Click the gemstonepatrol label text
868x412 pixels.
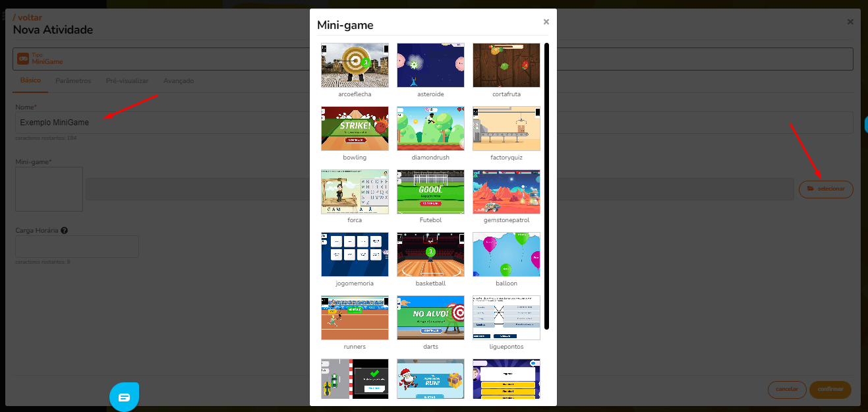506,220
